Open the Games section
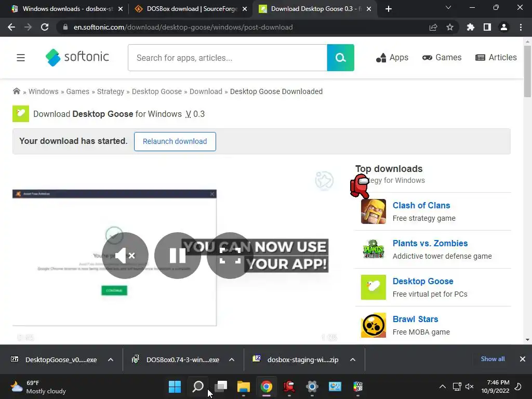The image size is (532, 399). 442,58
